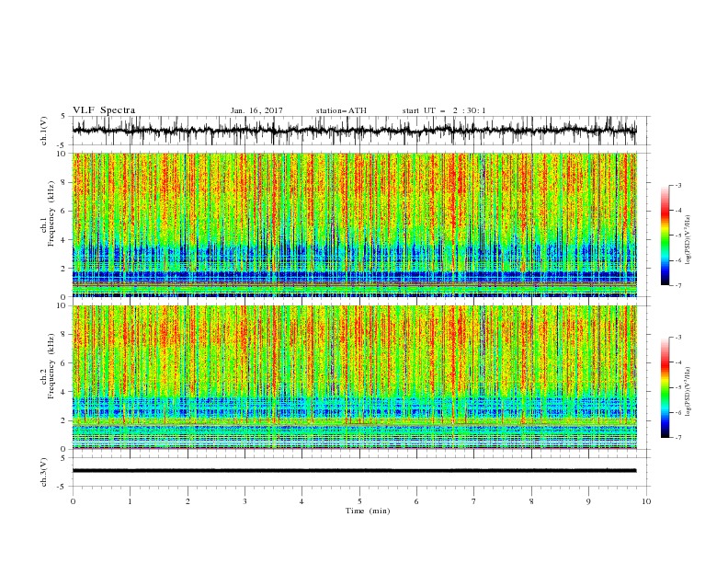Click the "5" tick of ch.1(V) axis

click(x=63, y=116)
